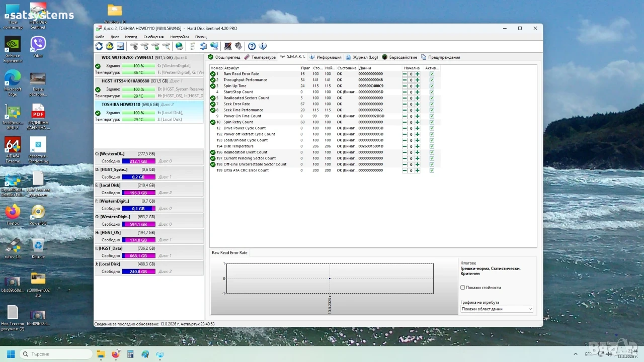Open the 'Журнал (Log)' tab
The height and width of the screenshot is (362, 644).
[362, 57]
